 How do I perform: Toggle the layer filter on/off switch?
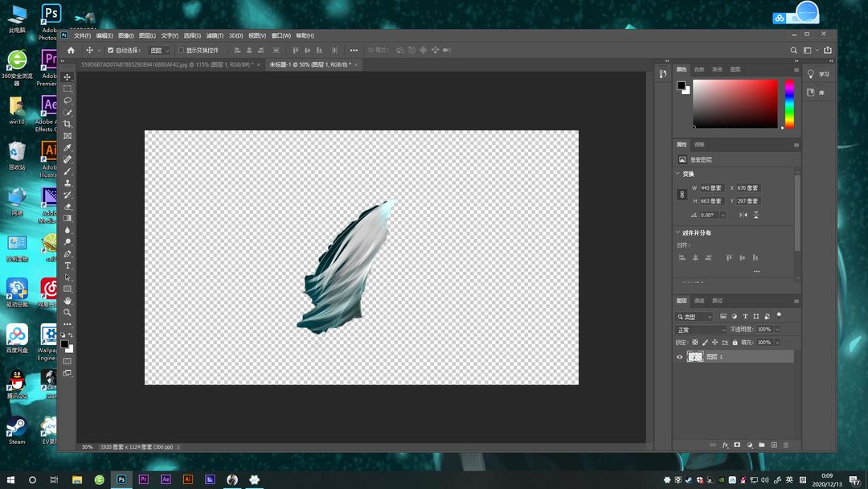click(x=779, y=315)
